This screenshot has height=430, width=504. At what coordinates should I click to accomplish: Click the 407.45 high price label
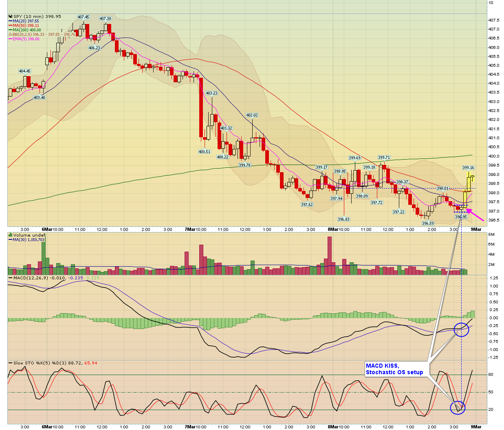pos(83,17)
